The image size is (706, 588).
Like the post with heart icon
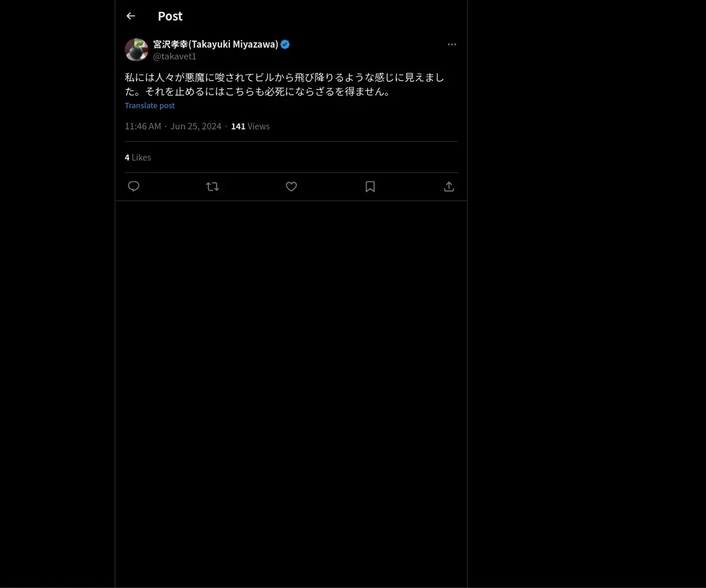291,186
